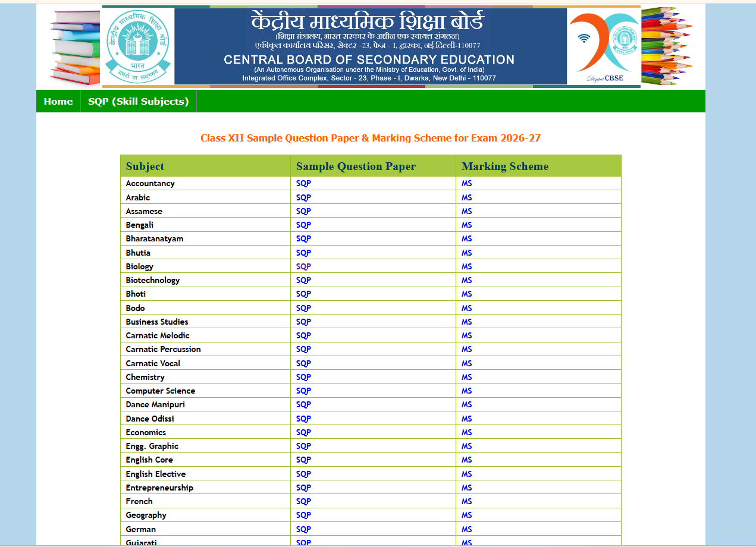Open Carnatic Melodic SQP link
This screenshot has width=756, height=547.
coord(304,335)
